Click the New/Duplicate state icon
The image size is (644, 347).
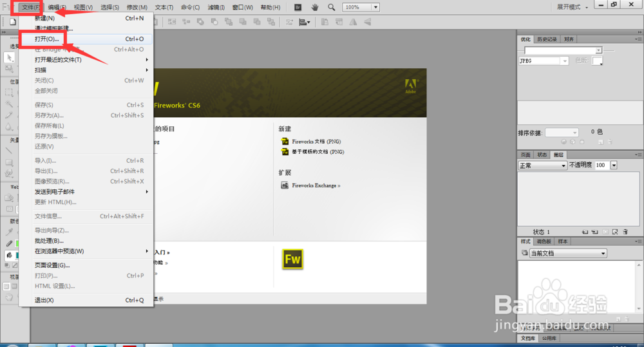tap(615, 232)
